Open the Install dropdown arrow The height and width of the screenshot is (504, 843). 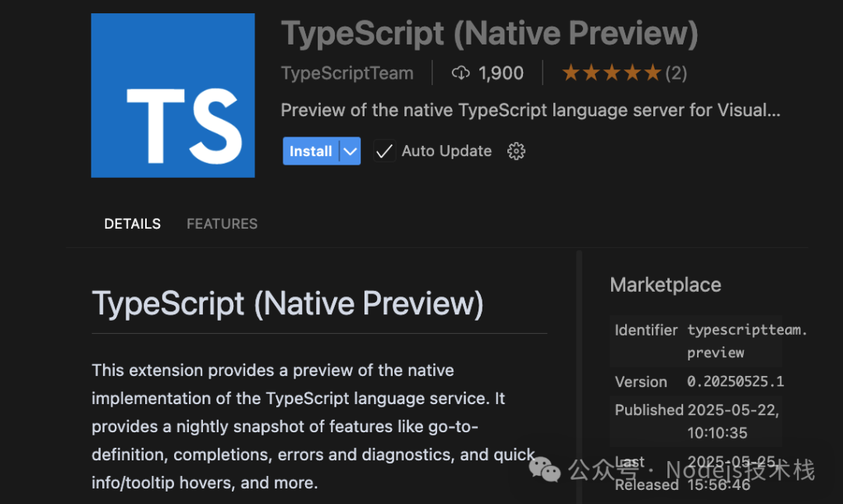point(350,151)
